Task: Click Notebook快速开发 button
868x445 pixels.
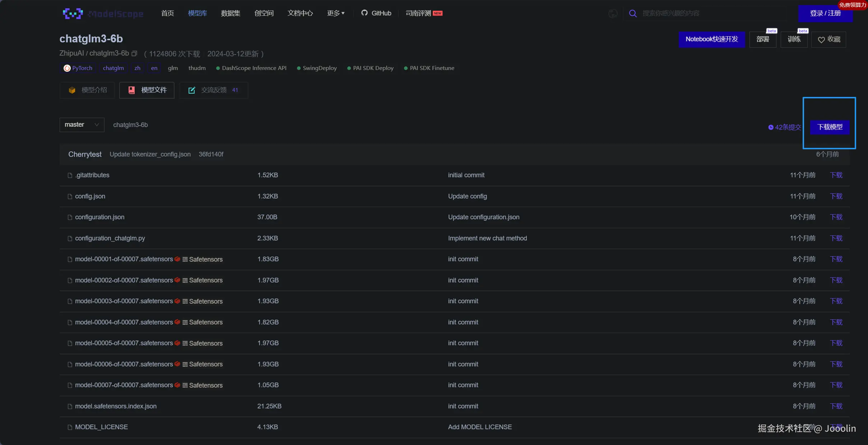Action: [x=711, y=39]
